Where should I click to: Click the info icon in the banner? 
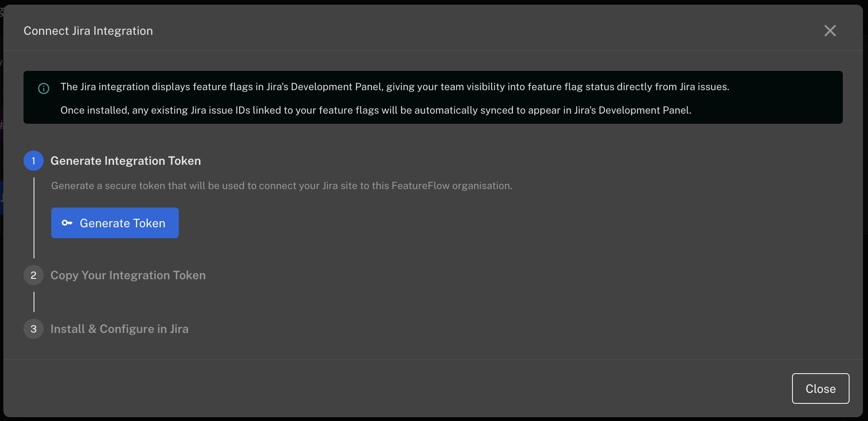[x=44, y=88]
